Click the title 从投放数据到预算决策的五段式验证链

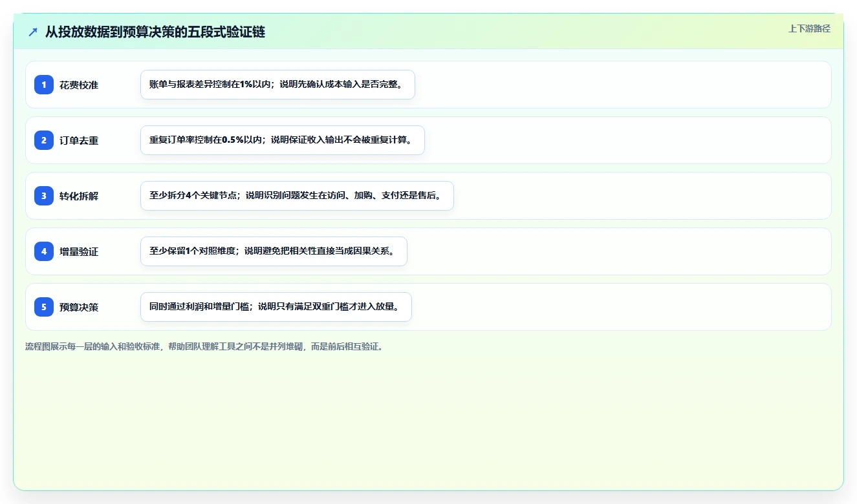click(155, 32)
